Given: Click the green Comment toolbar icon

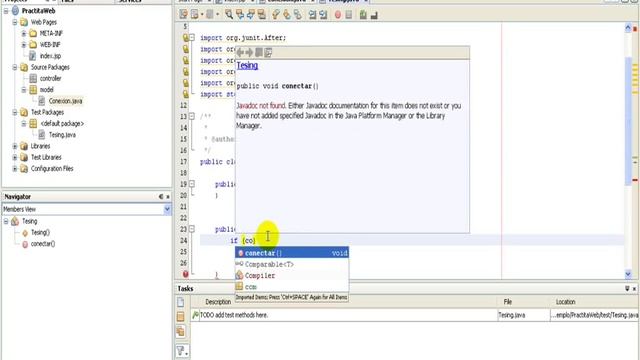Looking at the screenshot, I should pos(363,15).
